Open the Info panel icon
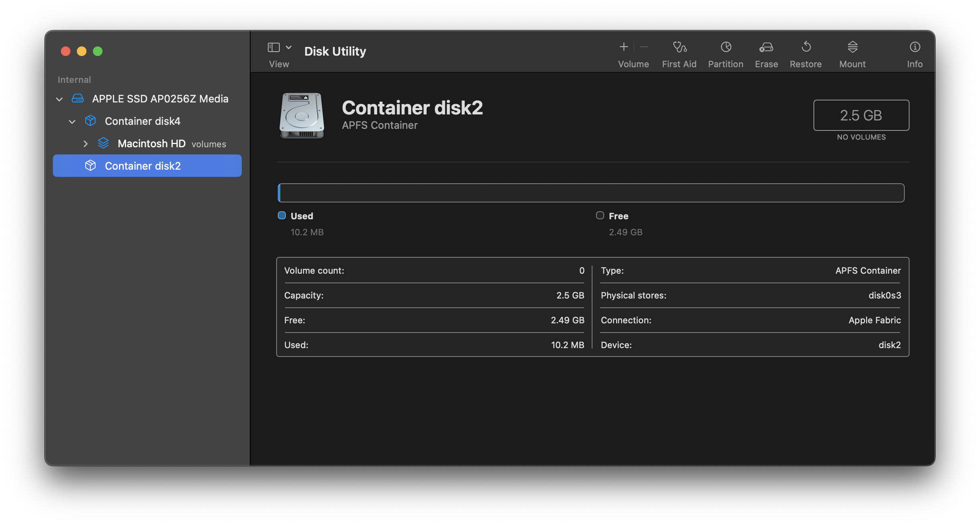 [x=915, y=47]
